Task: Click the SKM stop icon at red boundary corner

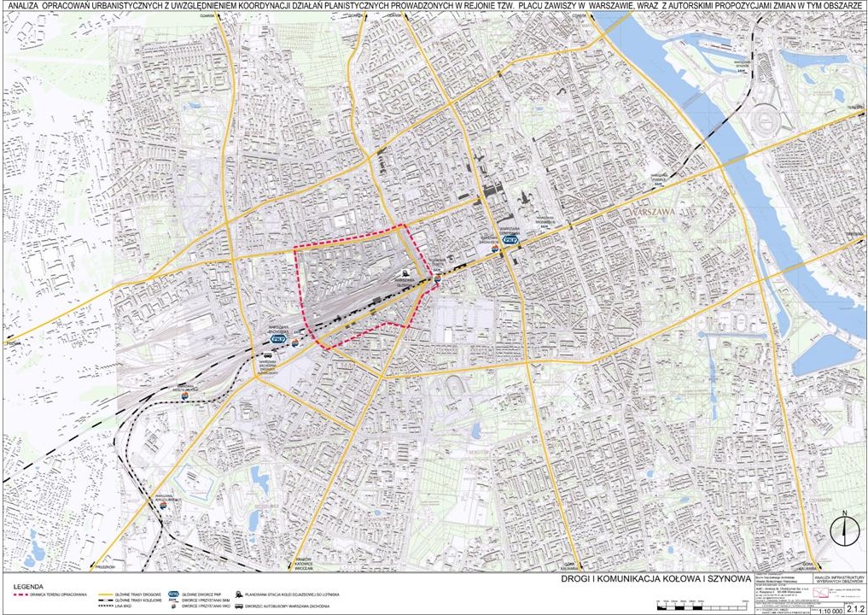Action: [437, 278]
